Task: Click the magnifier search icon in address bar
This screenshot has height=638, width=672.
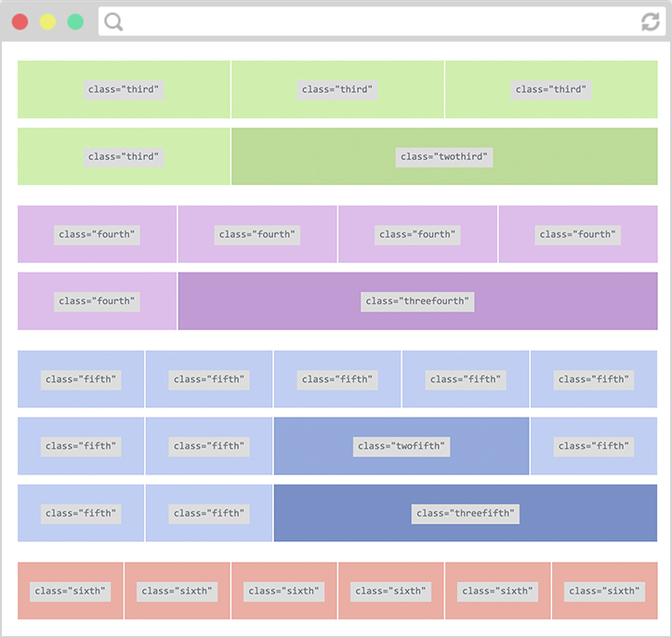Action: point(113,21)
